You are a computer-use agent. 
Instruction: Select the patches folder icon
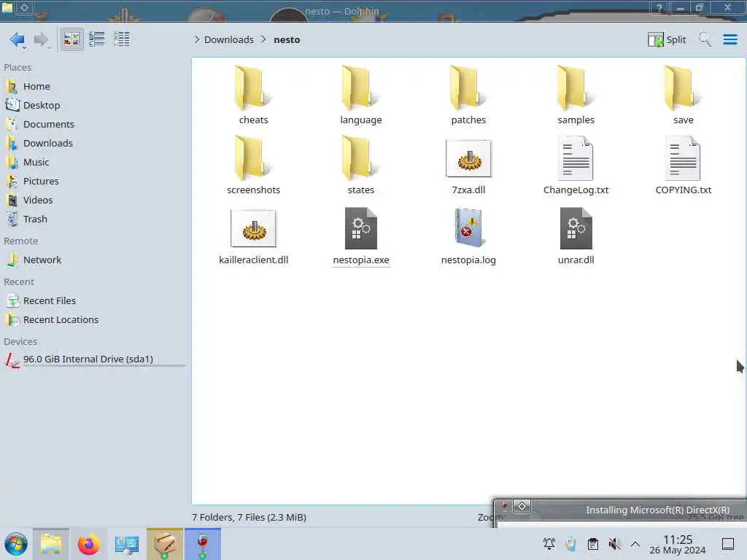[x=468, y=88]
